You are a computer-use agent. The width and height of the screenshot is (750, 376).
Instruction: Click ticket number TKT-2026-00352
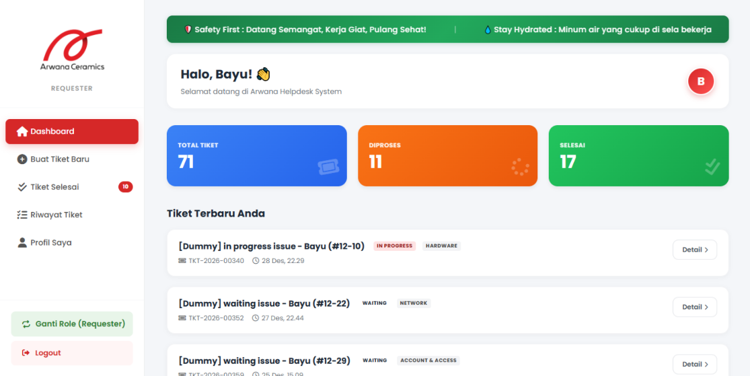(x=216, y=318)
